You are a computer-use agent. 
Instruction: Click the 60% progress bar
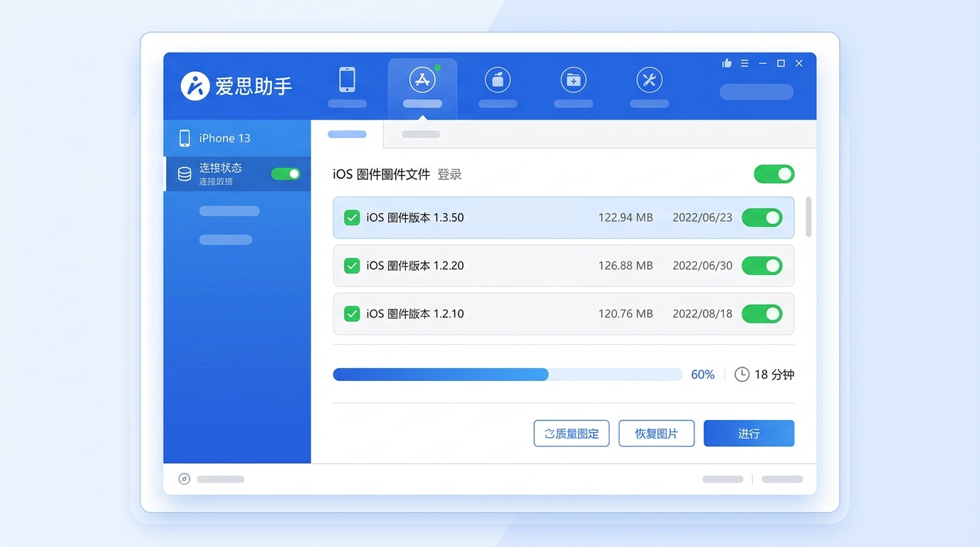pos(508,375)
